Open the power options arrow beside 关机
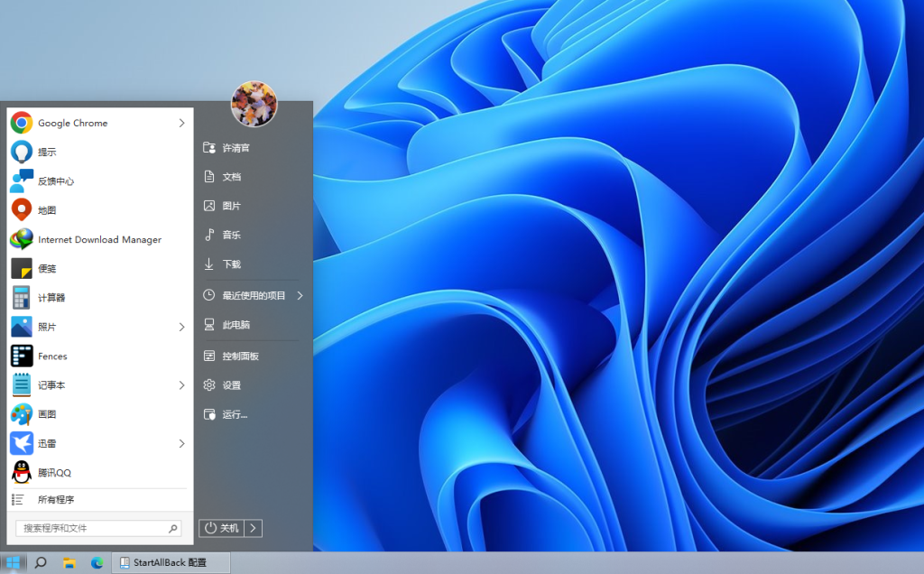The image size is (924, 574). [253, 528]
